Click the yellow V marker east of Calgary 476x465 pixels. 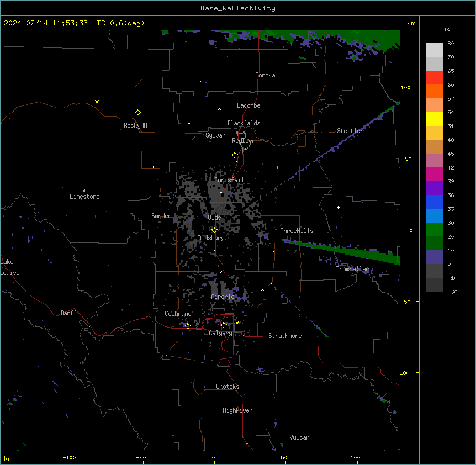tap(237, 323)
